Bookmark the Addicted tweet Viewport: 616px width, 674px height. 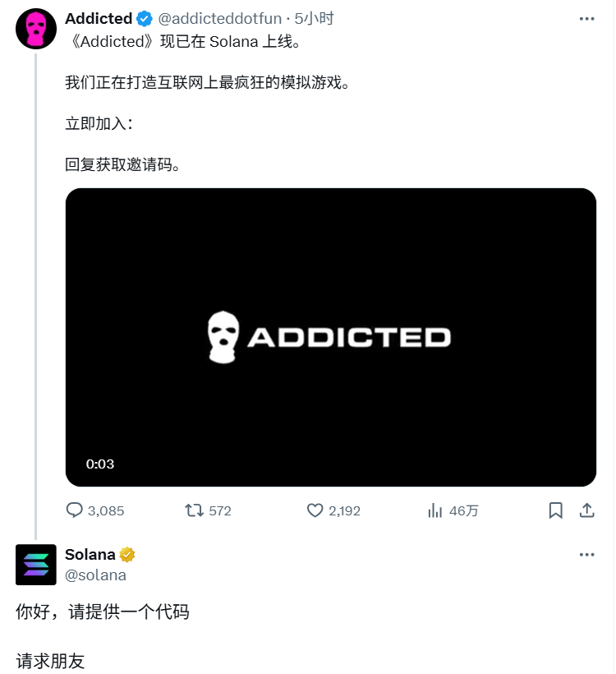(555, 510)
